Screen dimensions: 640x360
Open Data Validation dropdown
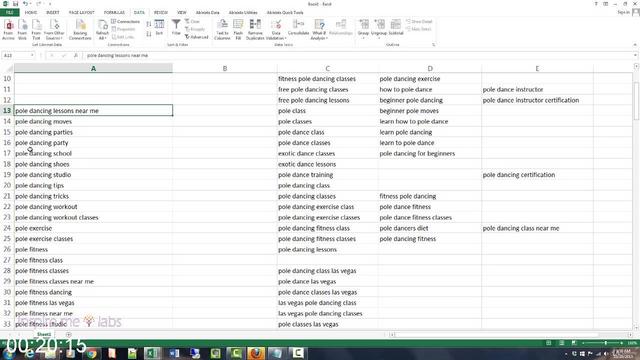pyautogui.click(x=276, y=30)
